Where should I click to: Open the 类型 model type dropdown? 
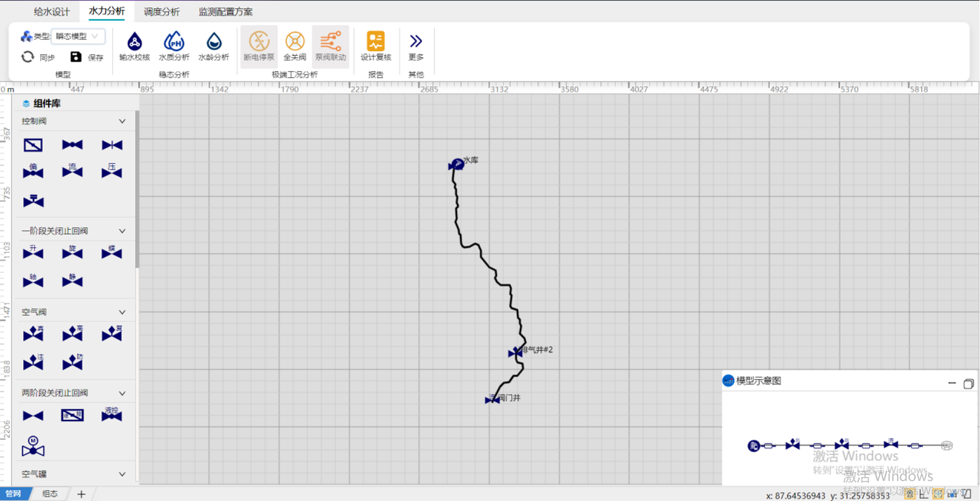pos(78,36)
